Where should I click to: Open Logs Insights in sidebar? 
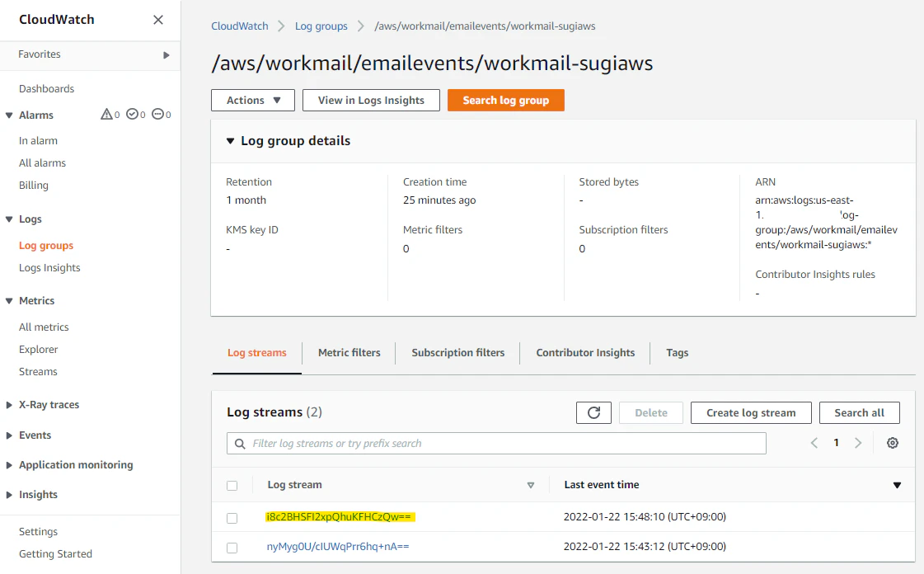[49, 267]
